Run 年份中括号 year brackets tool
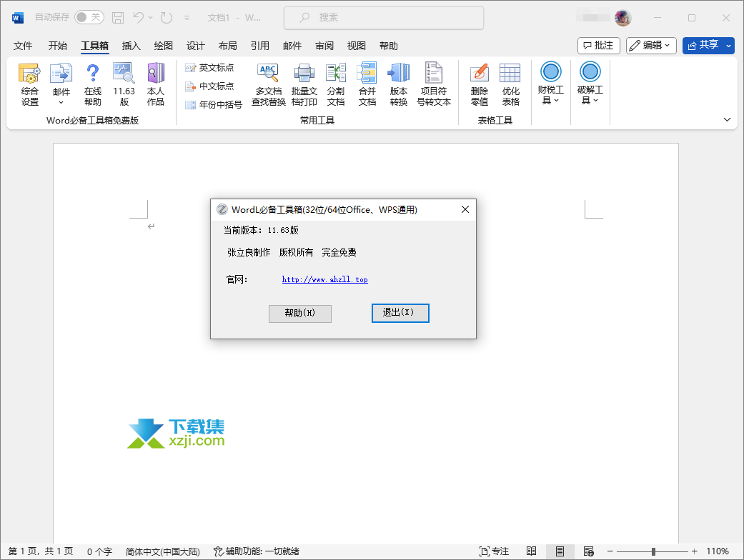Viewport: 744px width, 560px height. [214, 105]
